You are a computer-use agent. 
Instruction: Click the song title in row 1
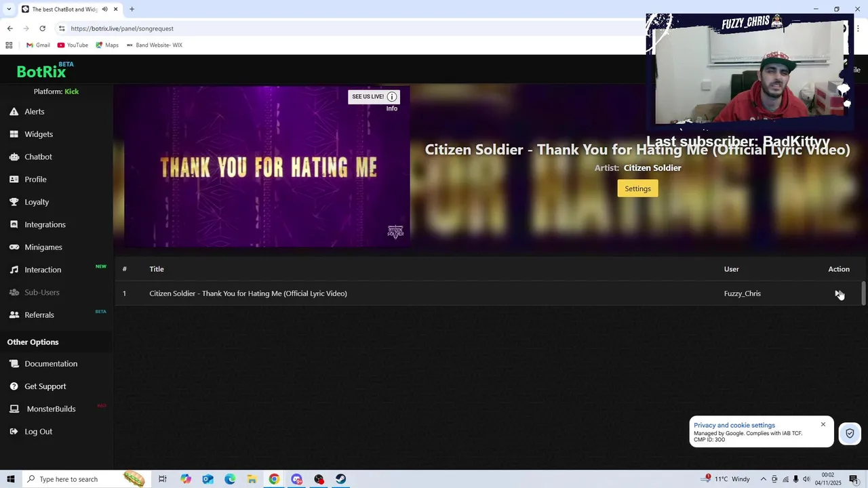(x=248, y=293)
